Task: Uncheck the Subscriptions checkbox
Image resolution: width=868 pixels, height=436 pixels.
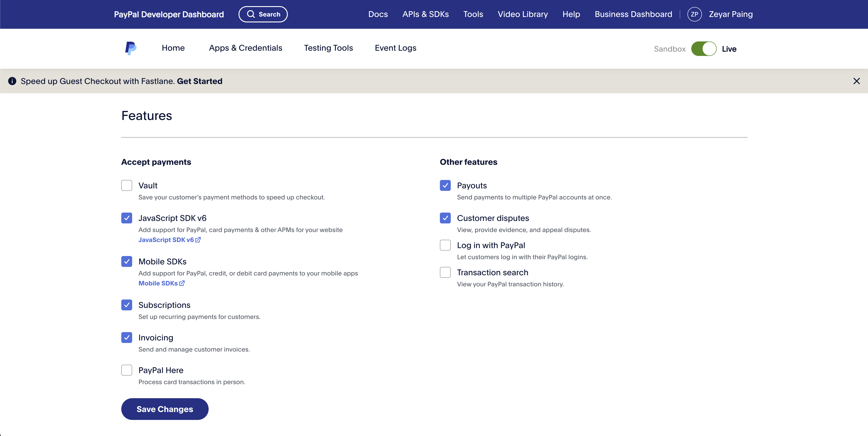Action: [x=127, y=305]
